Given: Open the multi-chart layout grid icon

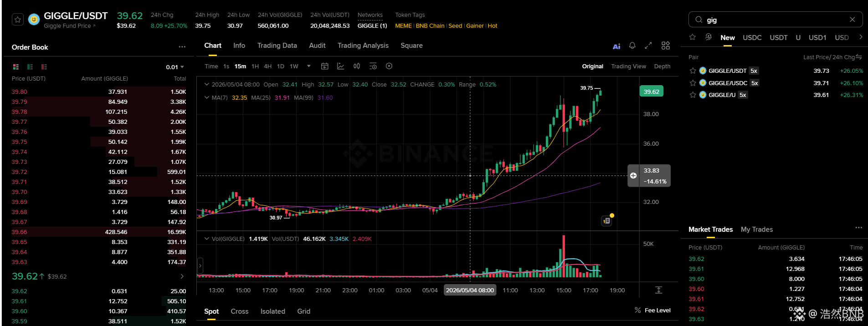Looking at the screenshot, I should 666,46.
